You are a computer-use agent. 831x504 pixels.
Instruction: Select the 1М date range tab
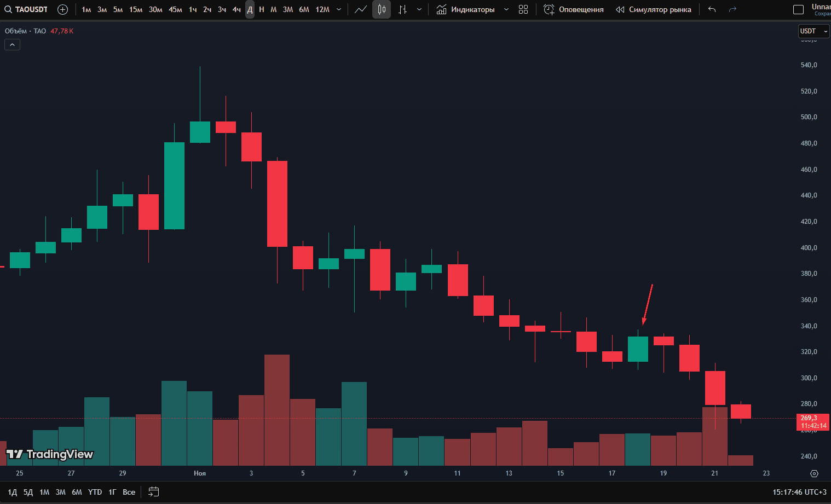click(x=44, y=492)
